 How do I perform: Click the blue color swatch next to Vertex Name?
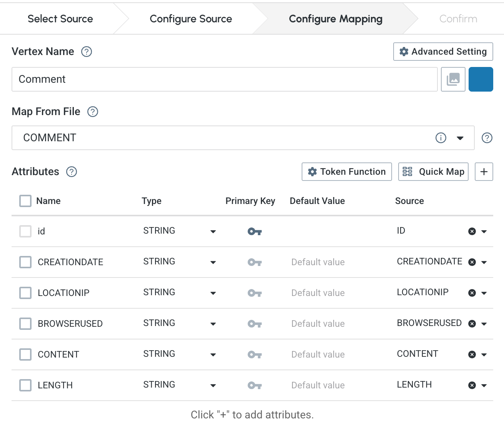click(481, 79)
